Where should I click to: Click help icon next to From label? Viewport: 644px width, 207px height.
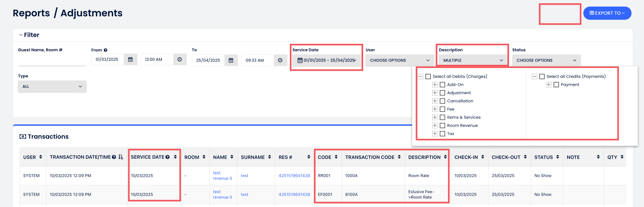(105, 50)
